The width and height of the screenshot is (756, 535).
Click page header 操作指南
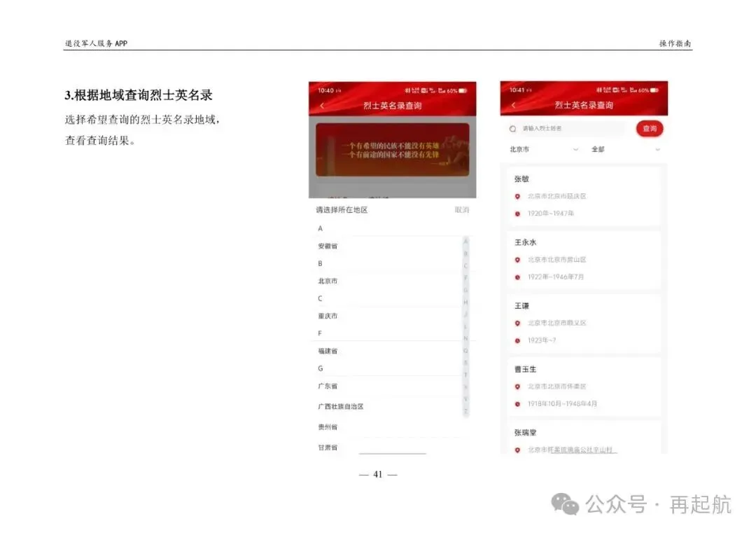click(x=675, y=43)
